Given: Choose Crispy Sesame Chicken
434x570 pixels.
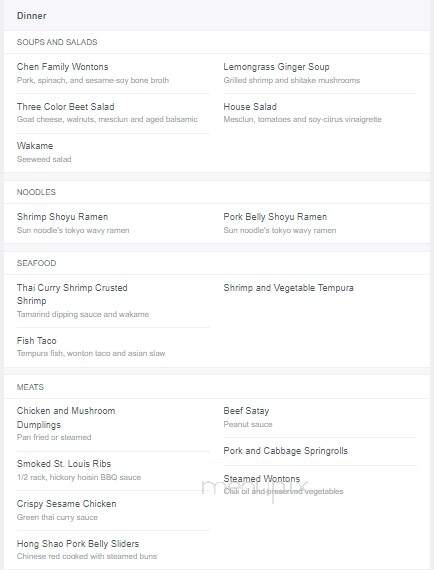Looking at the screenshot, I should coord(67,504).
